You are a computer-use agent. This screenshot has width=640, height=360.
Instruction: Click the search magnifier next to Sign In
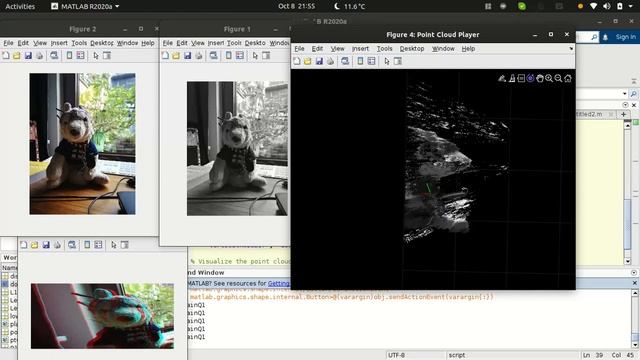pyautogui.click(x=594, y=37)
